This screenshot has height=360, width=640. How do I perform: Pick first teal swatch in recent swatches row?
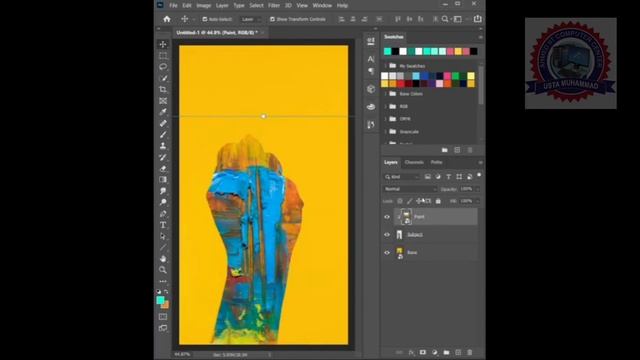coord(387,51)
